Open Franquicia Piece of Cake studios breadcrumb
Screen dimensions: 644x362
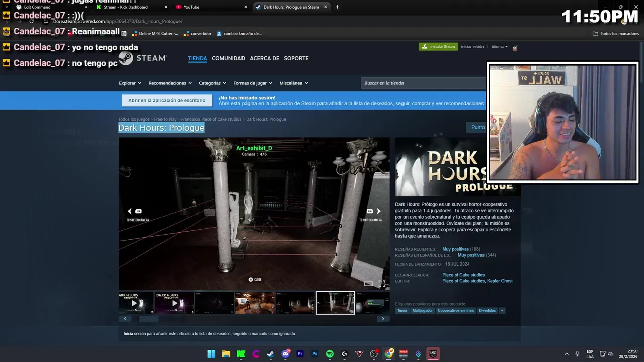point(211,119)
